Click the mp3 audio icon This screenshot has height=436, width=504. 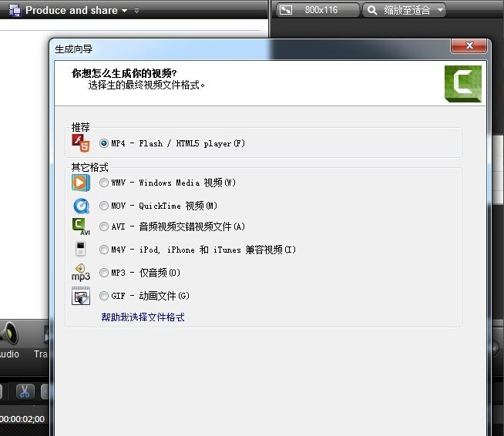pos(80,273)
